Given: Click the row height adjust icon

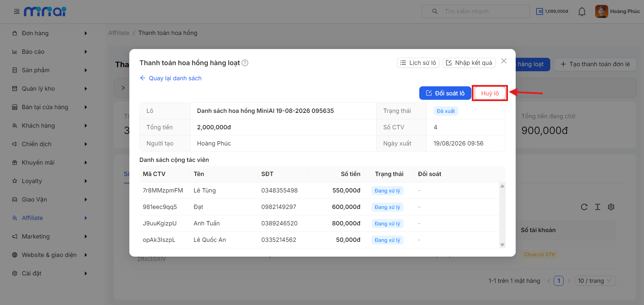Looking at the screenshot, I should 598,207.
